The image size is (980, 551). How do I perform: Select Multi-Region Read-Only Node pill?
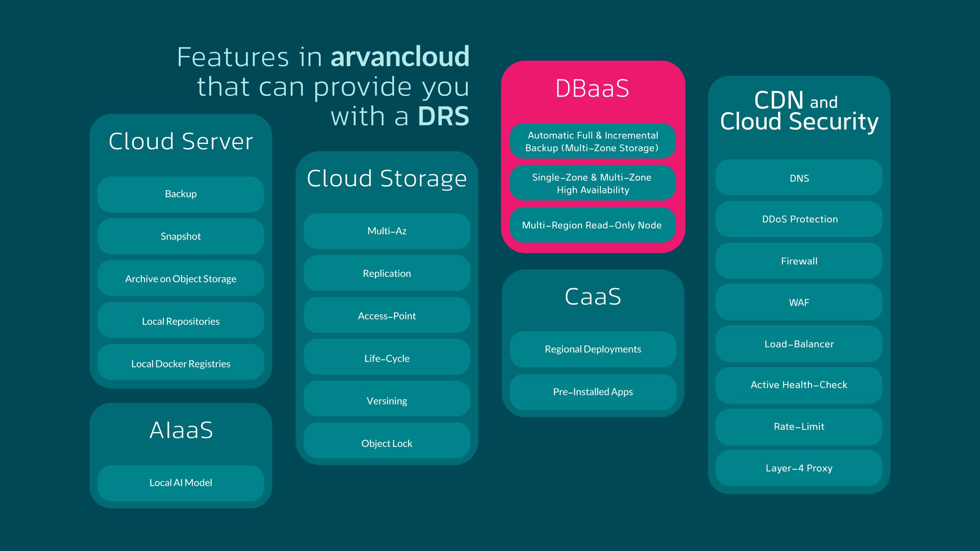(x=592, y=225)
